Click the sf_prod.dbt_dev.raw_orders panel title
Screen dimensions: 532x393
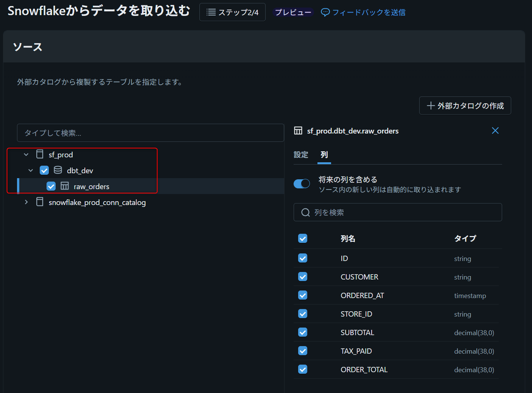[x=353, y=131]
